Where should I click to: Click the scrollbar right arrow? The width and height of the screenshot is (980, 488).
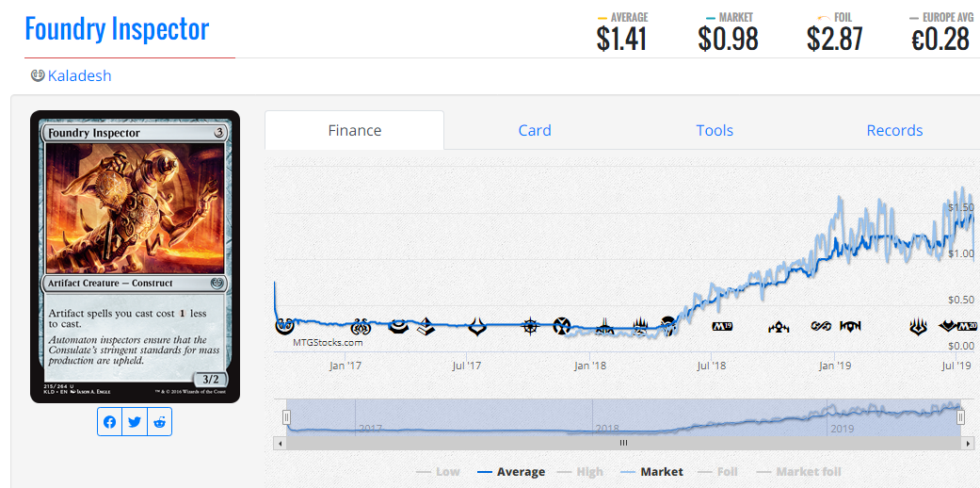point(967,443)
